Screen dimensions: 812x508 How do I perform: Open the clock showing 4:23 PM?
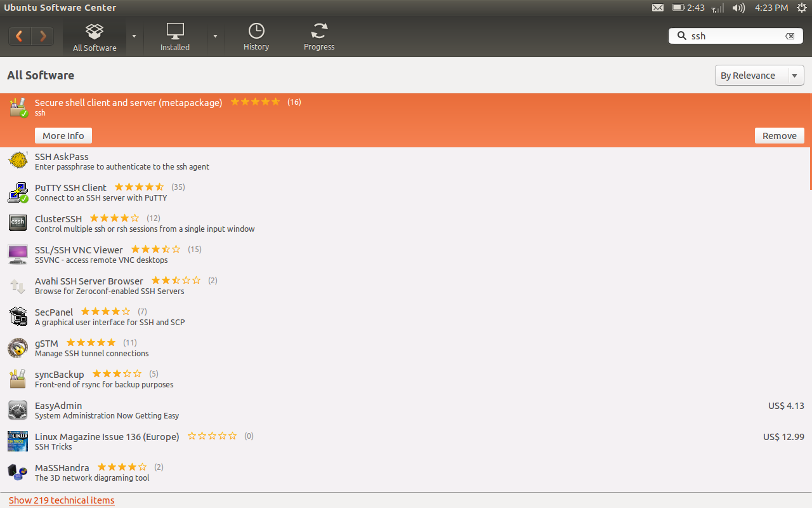771,8
